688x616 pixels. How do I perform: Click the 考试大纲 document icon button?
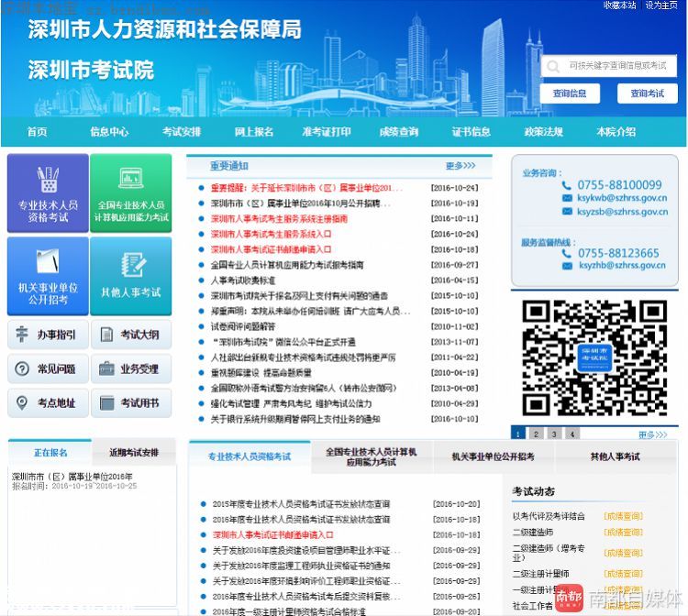(x=131, y=335)
